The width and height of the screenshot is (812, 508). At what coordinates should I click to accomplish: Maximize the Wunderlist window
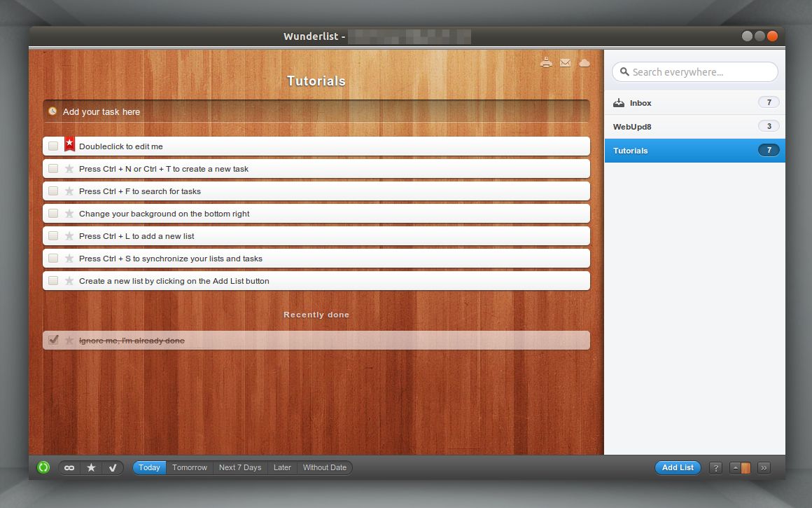tap(759, 36)
